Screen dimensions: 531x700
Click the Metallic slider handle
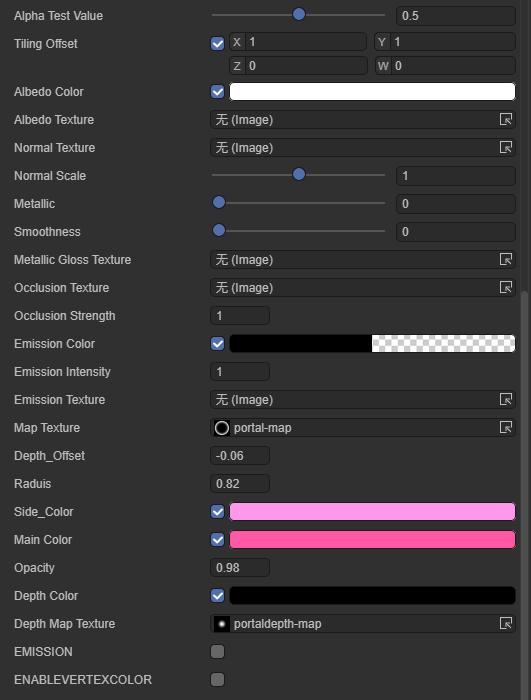[219, 203]
